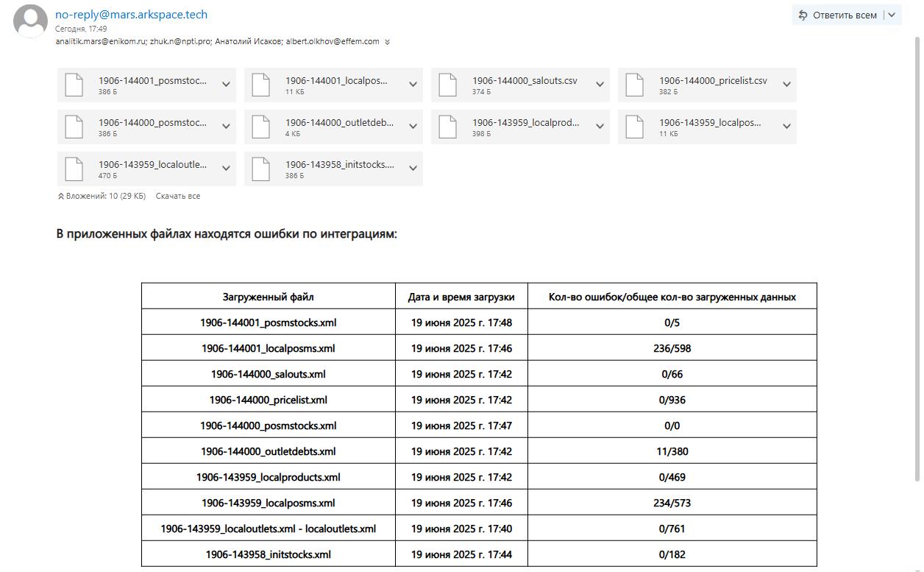Open dropdown for 1906-144000_posmstocks attachment
This screenshot has width=924, height=572.
click(x=226, y=127)
